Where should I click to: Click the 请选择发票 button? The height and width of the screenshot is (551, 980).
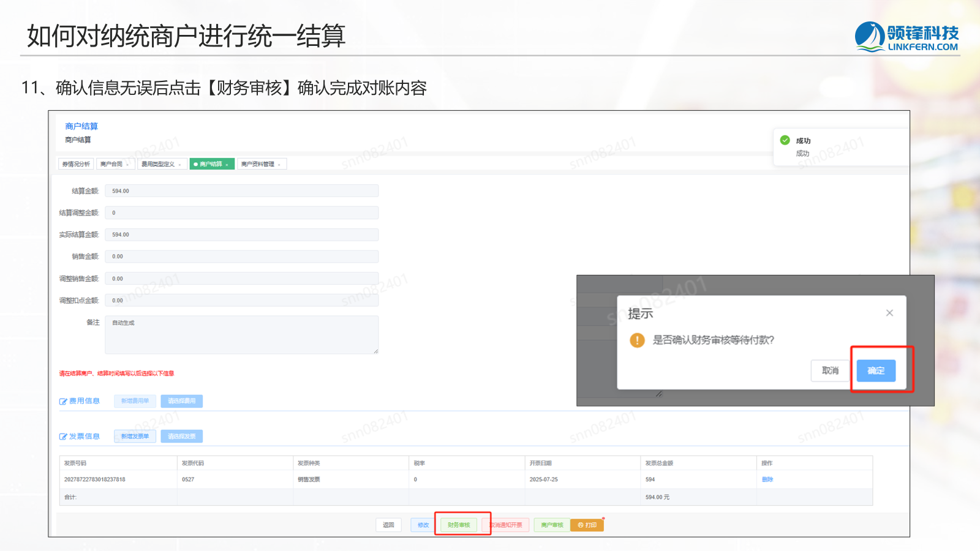tap(182, 437)
